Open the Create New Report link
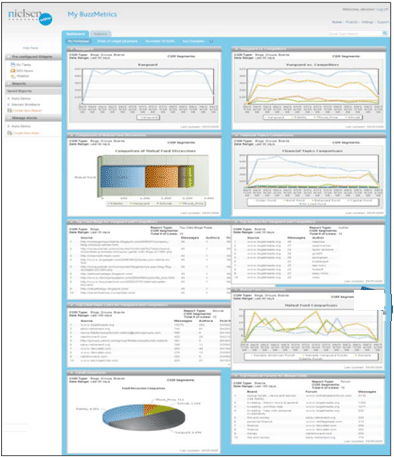The width and height of the screenshot is (394, 458). pyautogui.click(x=28, y=110)
